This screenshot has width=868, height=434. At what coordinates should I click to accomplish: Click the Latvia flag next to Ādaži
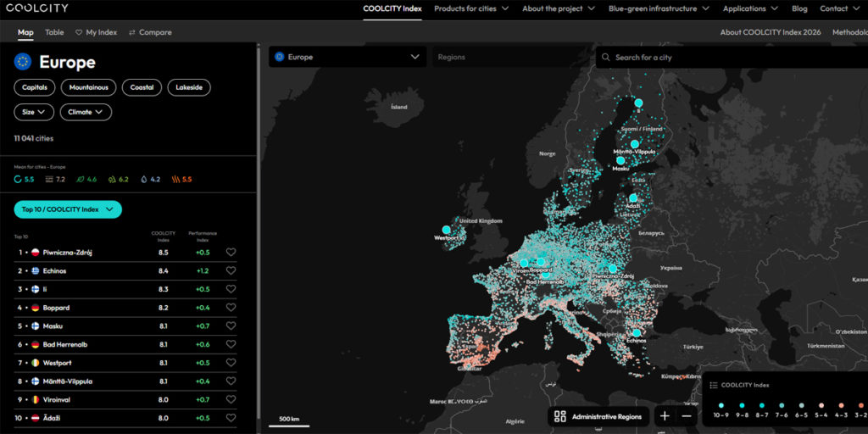[36, 418]
